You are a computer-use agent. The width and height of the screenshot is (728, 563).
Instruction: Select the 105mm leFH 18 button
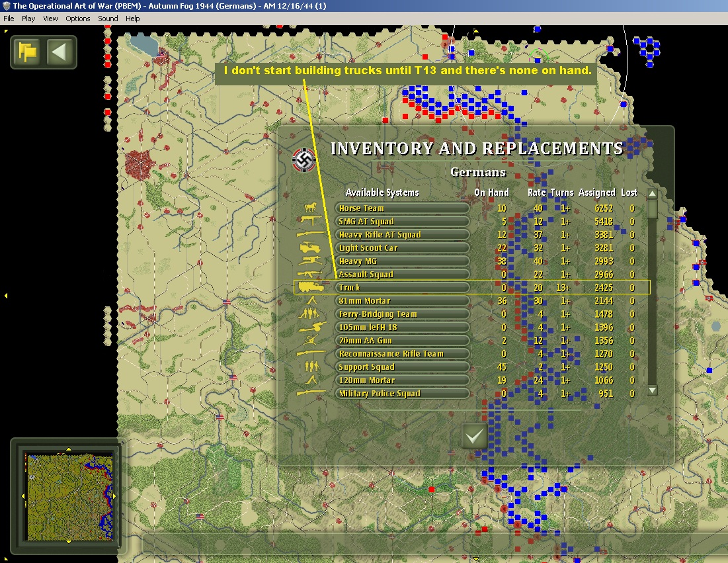point(402,327)
